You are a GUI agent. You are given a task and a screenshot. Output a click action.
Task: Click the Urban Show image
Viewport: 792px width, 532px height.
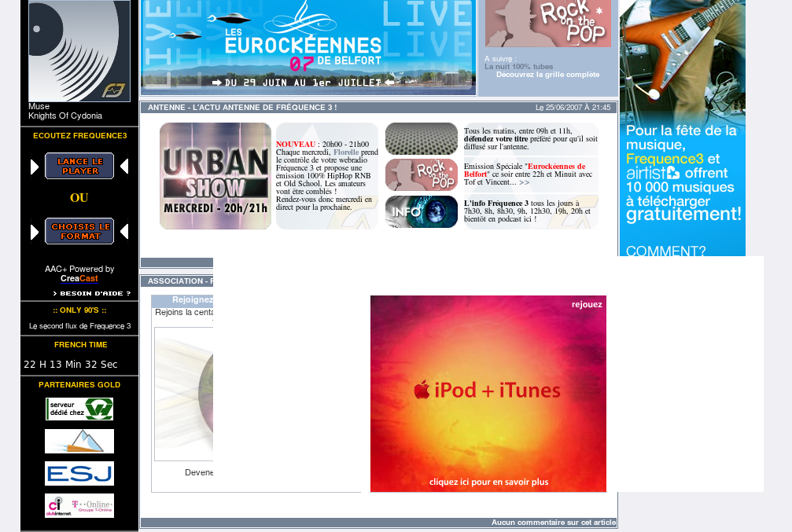[215, 176]
